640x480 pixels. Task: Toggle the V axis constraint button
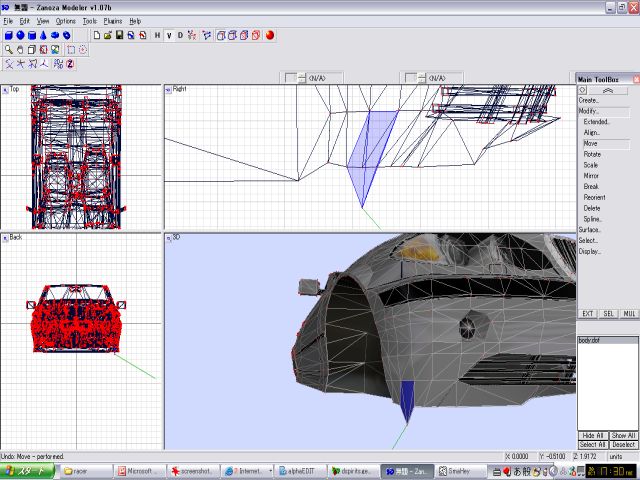point(169,35)
